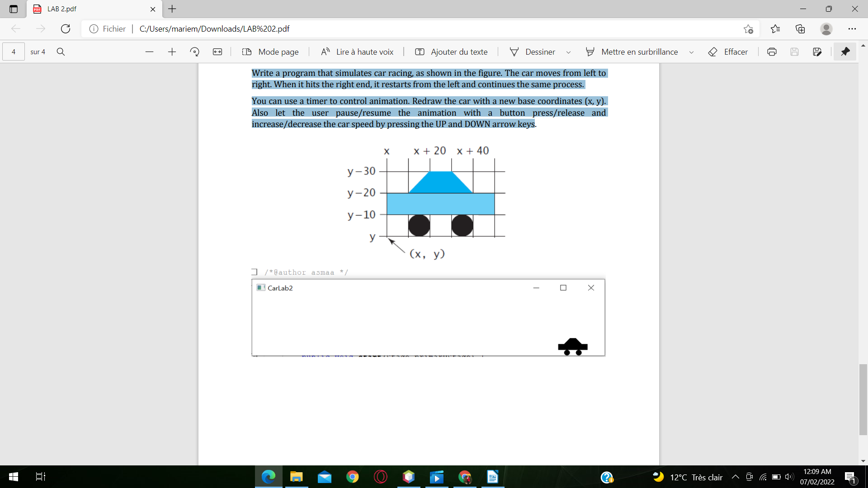868x488 pixels.
Task: Click Lire à haute voix button
Action: (x=357, y=52)
